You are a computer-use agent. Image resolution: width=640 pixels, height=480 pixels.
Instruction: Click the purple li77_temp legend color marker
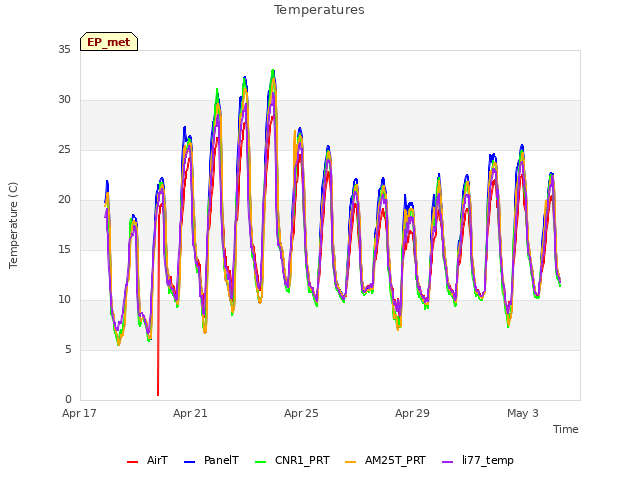[x=448, y=462]
